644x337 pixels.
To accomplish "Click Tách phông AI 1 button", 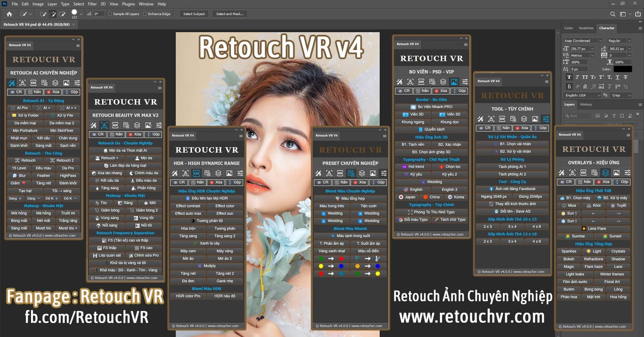I will 512,167.
